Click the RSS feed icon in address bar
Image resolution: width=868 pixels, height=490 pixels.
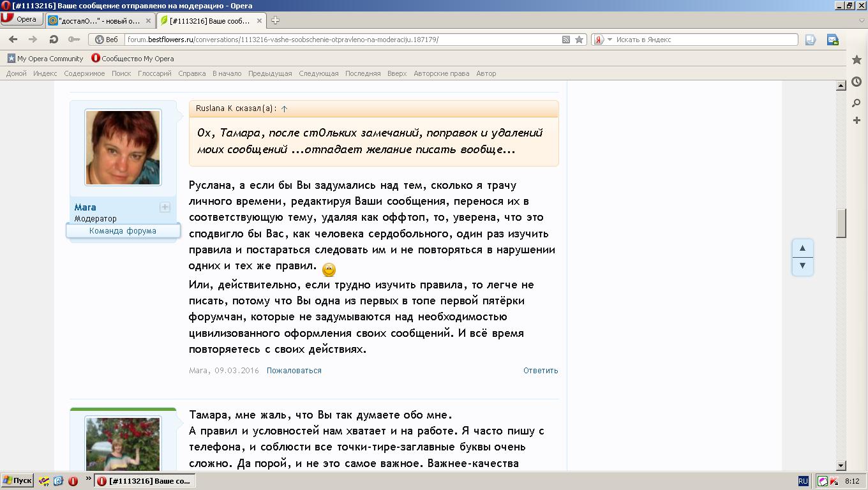point(566,40)
